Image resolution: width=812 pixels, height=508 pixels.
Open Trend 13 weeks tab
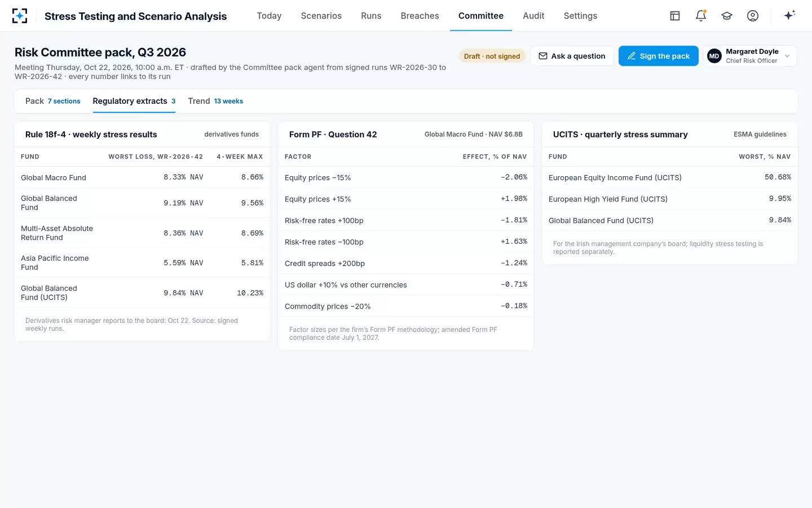tap(215, 101)
